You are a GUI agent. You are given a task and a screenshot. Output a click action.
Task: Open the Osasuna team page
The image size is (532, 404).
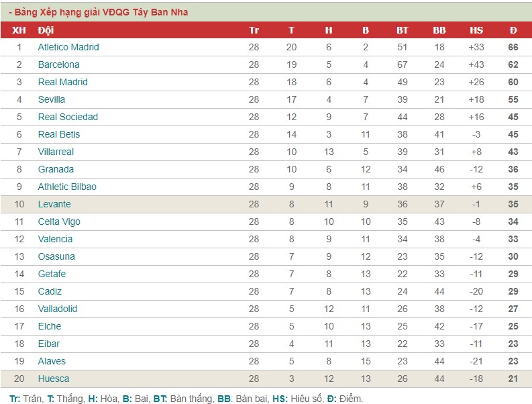[56, 256]
